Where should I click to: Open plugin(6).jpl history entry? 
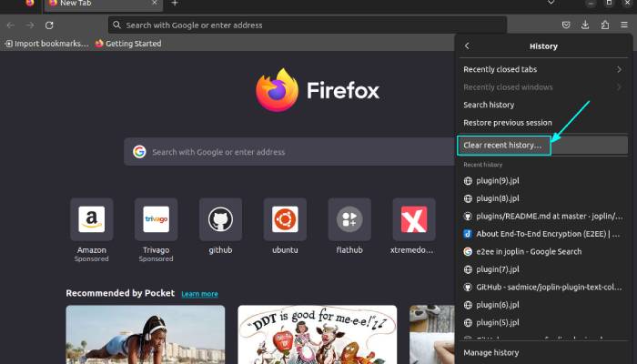coord(543,305)
